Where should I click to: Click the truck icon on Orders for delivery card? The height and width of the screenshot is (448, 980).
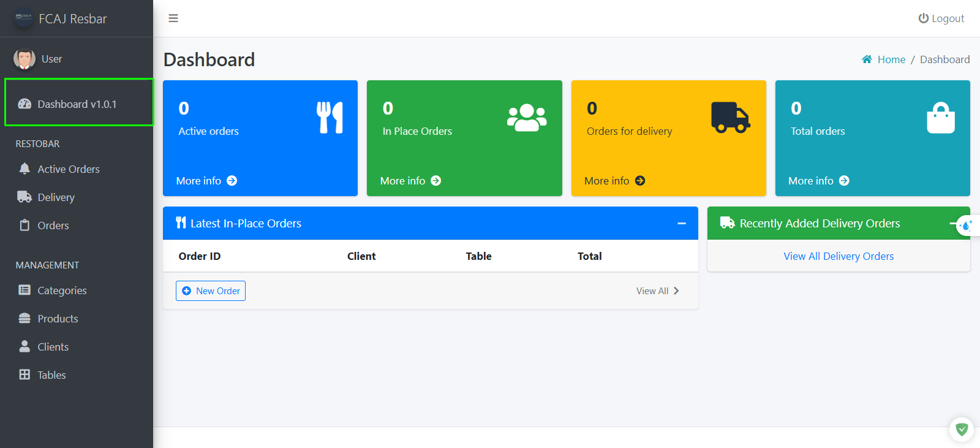731,118
